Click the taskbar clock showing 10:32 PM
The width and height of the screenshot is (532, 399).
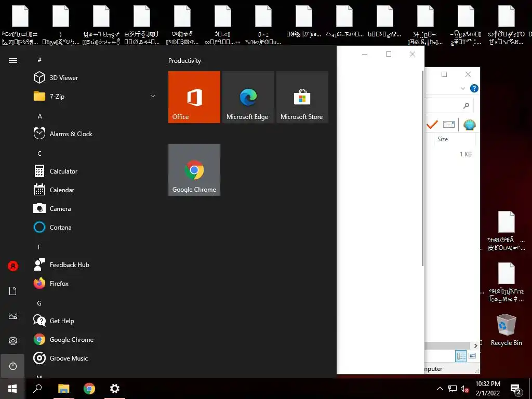pyautogui.click(x=487, y=389)
